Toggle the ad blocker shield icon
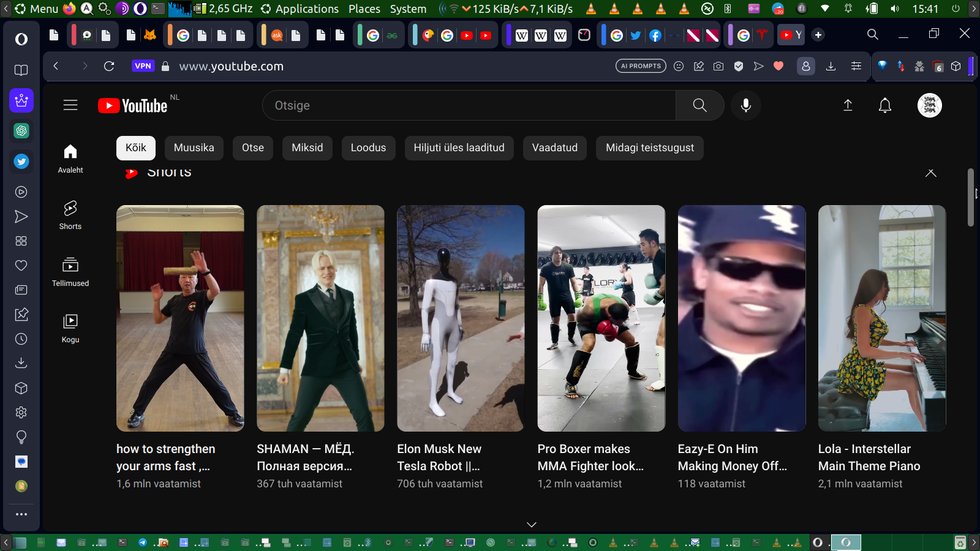 click(739, 66)
